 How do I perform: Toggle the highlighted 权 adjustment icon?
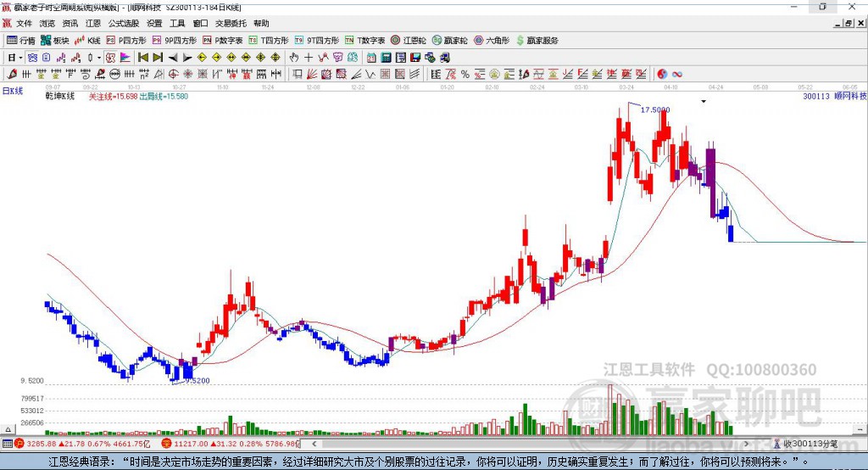pyautogui.click(x=110, y=58)
